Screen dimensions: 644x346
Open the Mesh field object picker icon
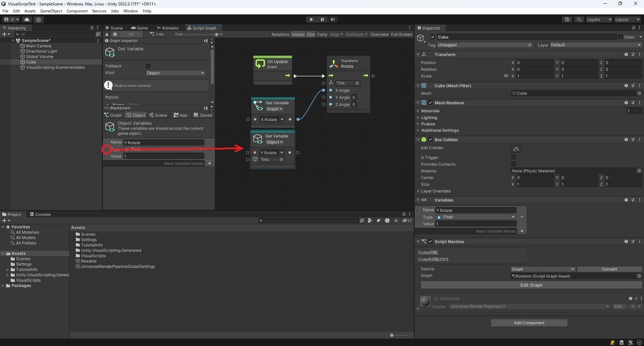pos(639,93)
